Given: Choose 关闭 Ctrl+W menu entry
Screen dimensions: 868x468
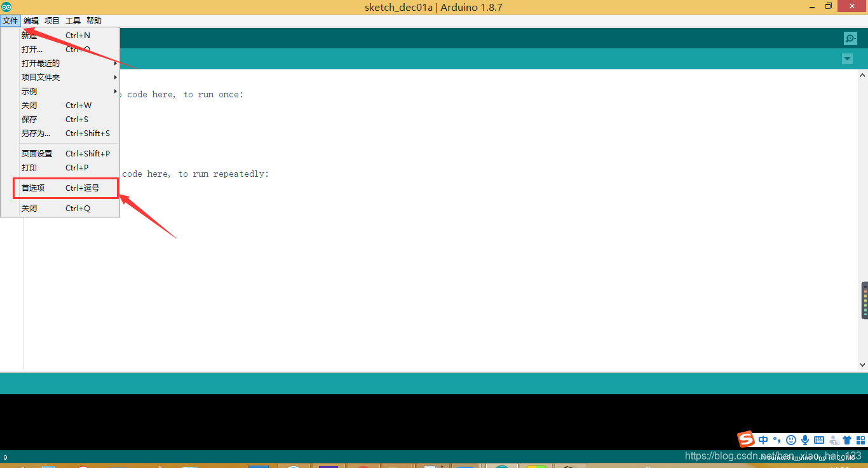Looking at the screenshot, I should coord(60,106).
